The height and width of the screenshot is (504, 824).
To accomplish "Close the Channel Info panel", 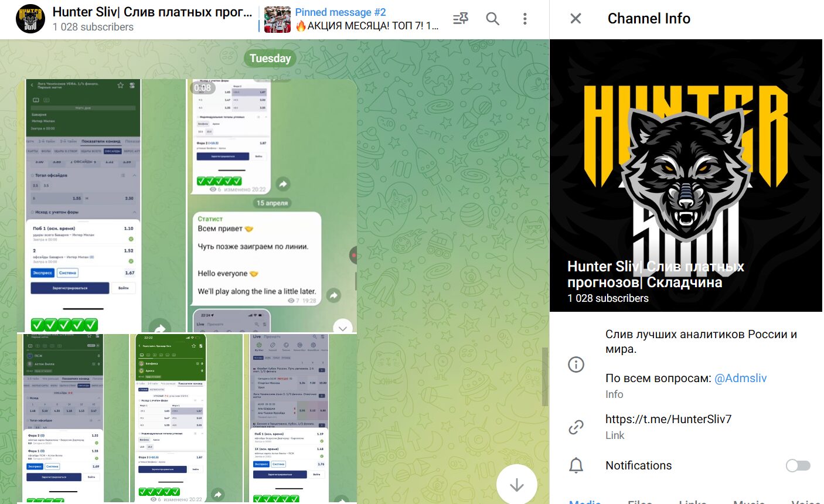I will pos(576,19).
